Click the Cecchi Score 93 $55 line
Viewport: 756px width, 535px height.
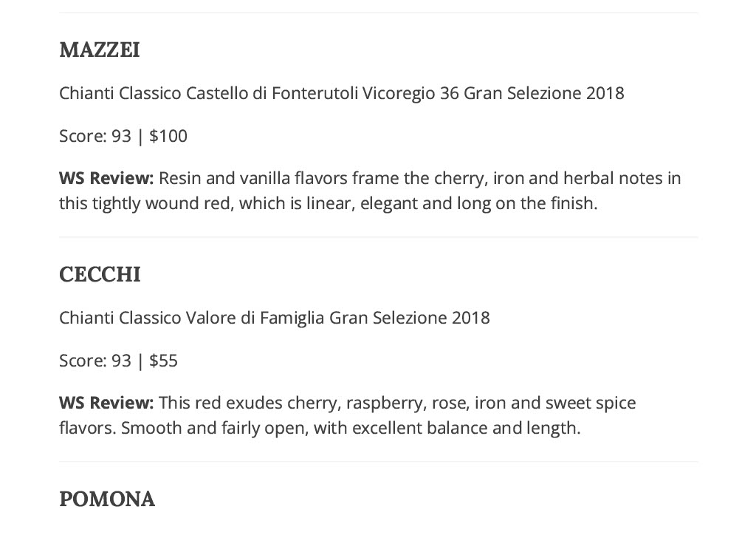(x=118, y=361)
